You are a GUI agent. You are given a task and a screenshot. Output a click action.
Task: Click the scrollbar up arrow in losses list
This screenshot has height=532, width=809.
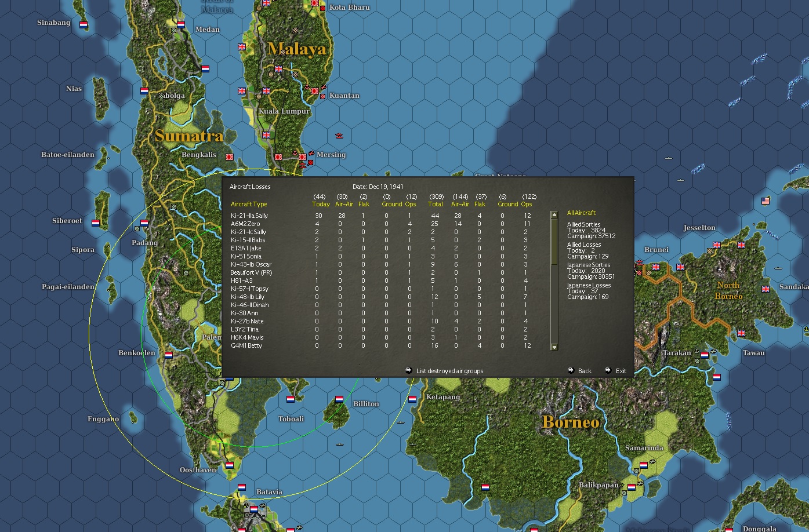[554, 215]
